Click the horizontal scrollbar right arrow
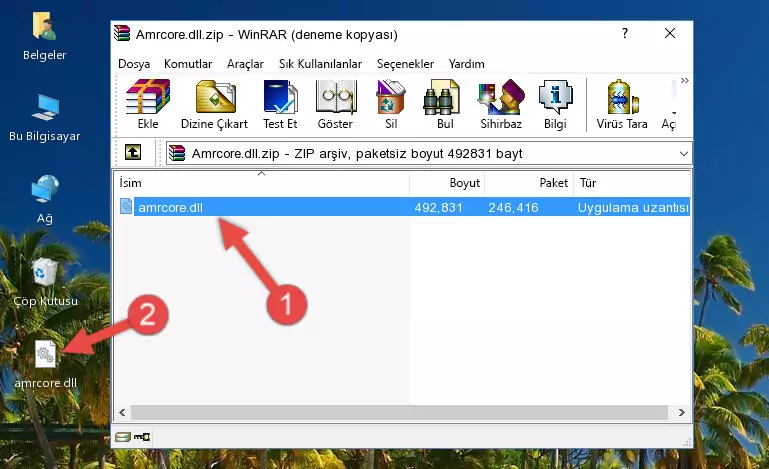Viewport: 769px width, 469px height. pyautogui.click(x=681, y=413)
